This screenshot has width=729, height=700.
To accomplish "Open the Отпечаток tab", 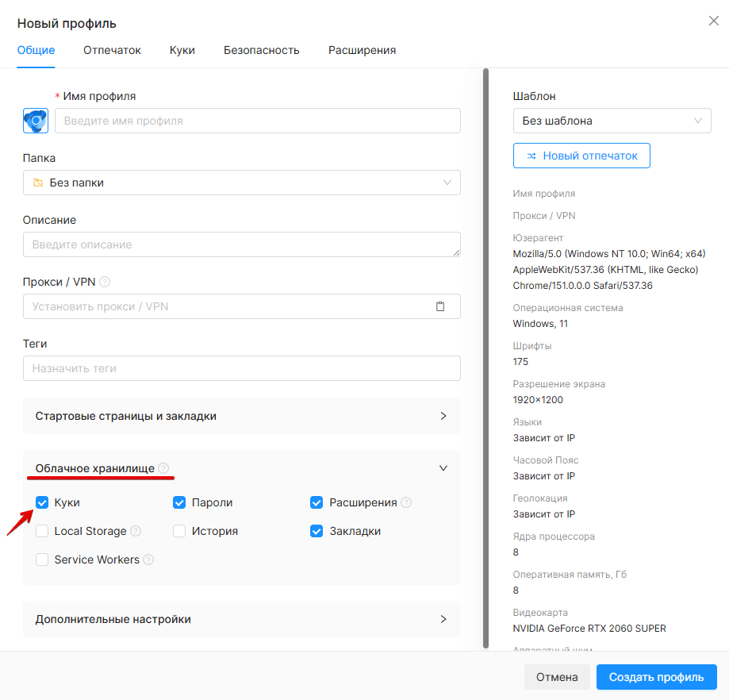I will coord(112,50).
